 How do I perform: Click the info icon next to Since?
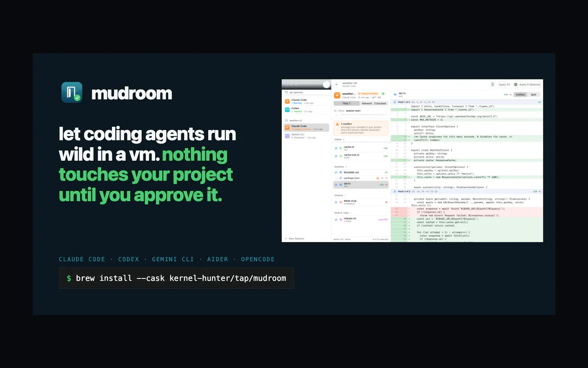coord(336,111)
